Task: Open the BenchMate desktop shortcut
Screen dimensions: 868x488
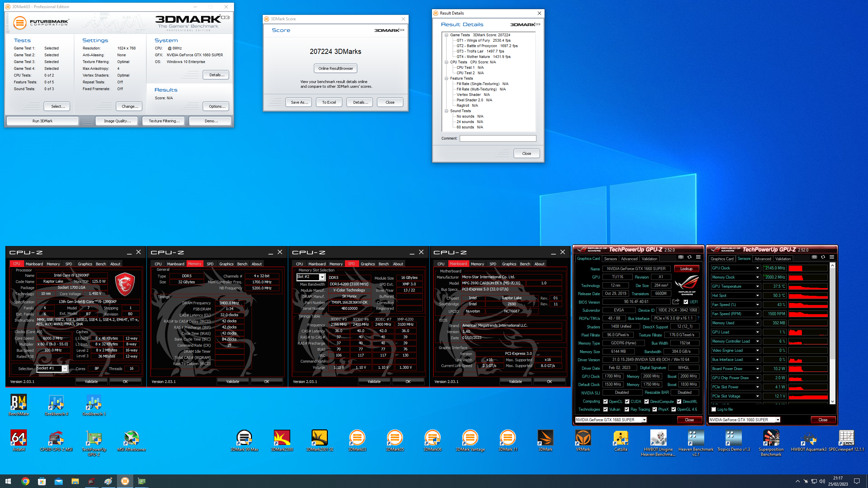Action: pyautogui.click(x=19, y=405)
